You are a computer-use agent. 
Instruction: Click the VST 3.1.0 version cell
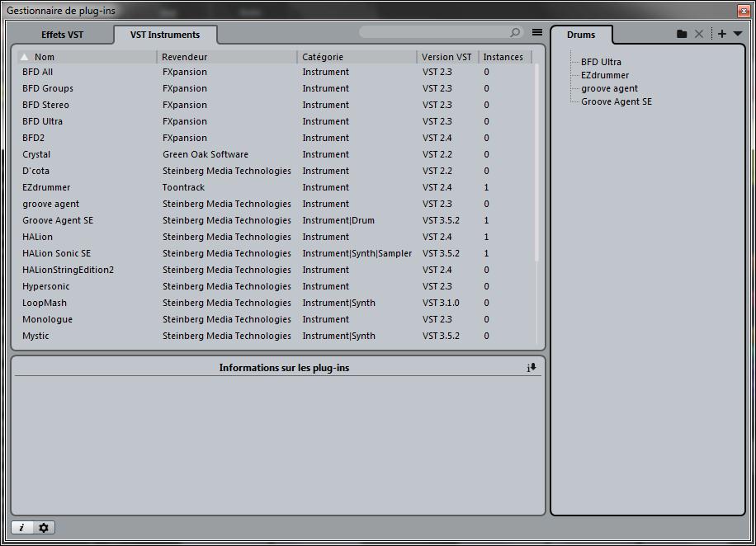pyautogui.click(x=441, y=303)
